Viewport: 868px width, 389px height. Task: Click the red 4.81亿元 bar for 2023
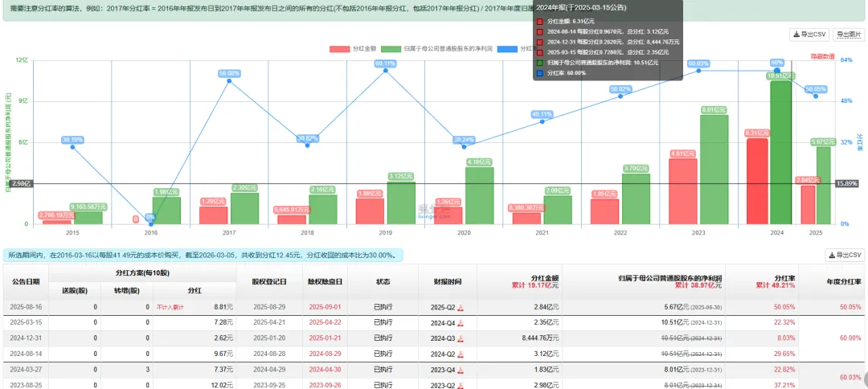point(682,191)
